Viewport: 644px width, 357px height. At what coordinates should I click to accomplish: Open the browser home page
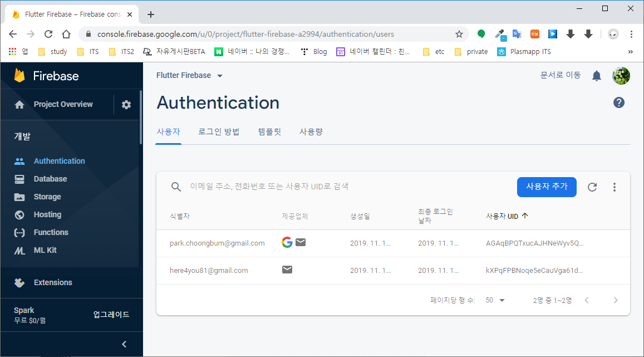click(x=66, y=34)
